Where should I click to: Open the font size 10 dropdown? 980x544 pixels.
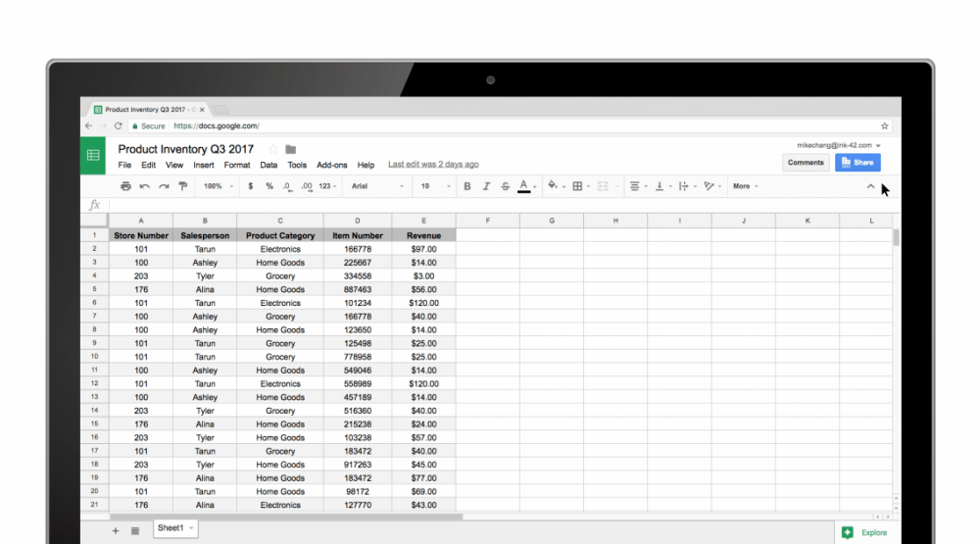[x=434, y=186]
